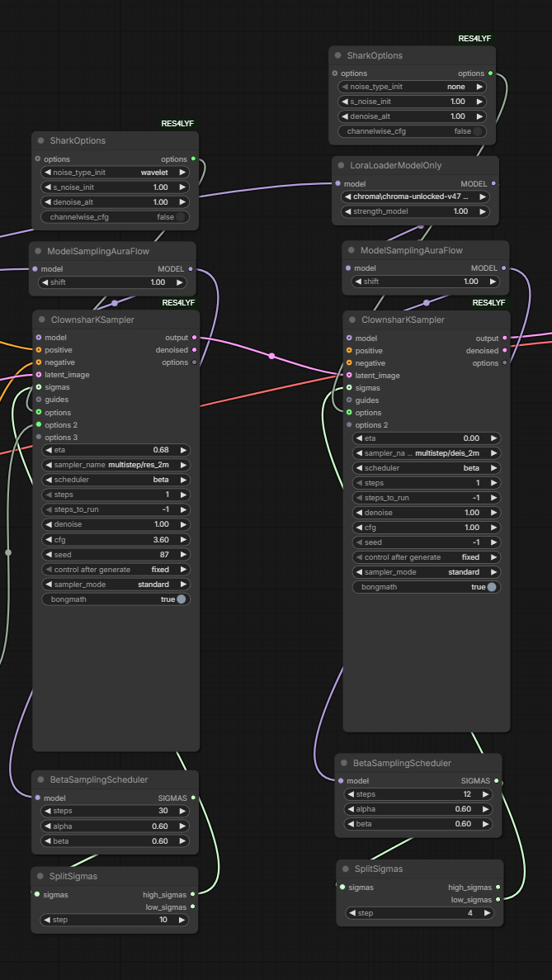The height and width of the screenshot is (980, 552).
Task: Click the positive input of the res_2m sampler
Action: tap(39, 350)
